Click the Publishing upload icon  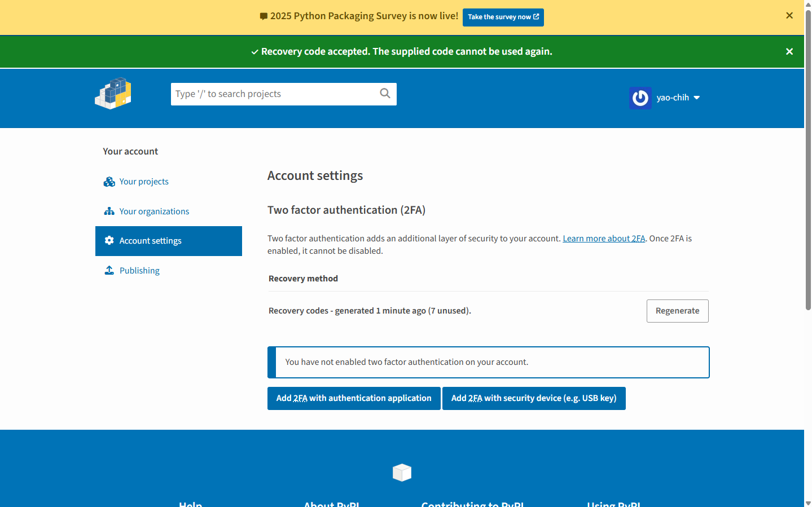109,271
